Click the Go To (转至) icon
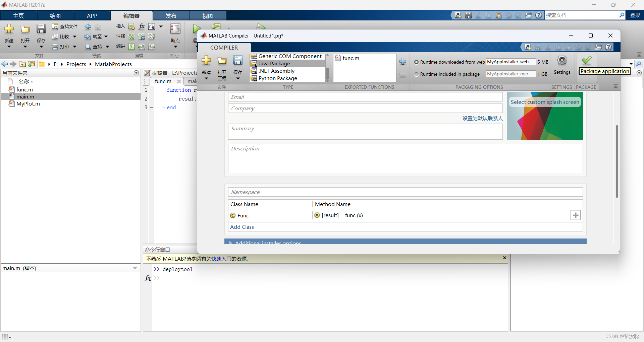644x342 pixels. [88, 37]
